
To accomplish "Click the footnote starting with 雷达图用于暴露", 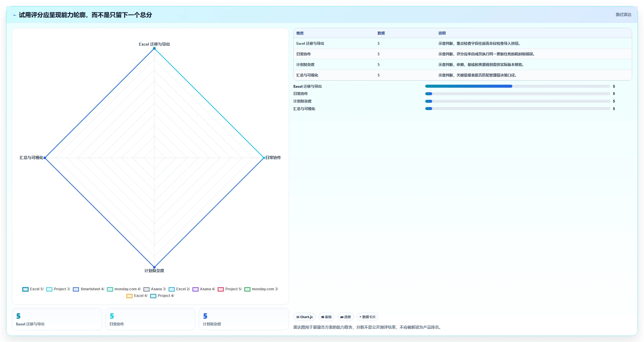I will [367, 327].
